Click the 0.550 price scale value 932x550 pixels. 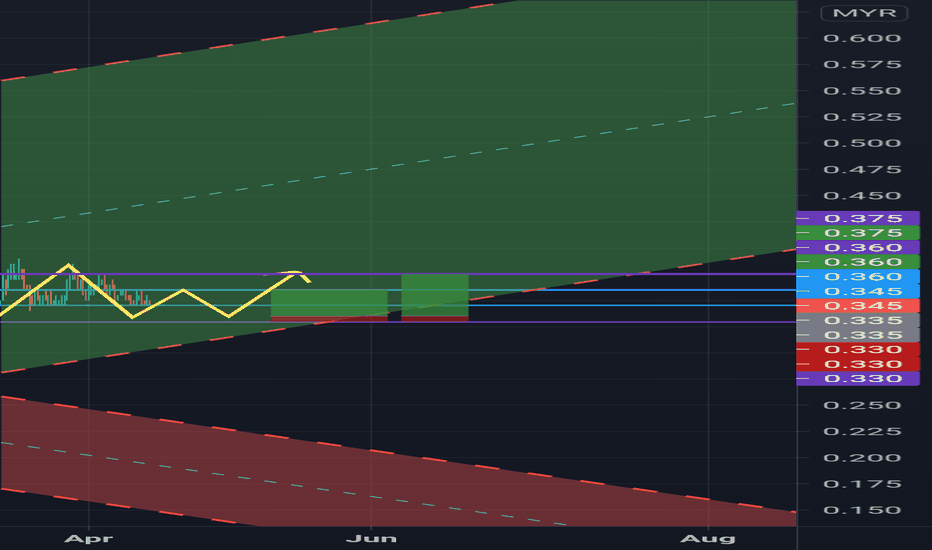tap(862, 91)
